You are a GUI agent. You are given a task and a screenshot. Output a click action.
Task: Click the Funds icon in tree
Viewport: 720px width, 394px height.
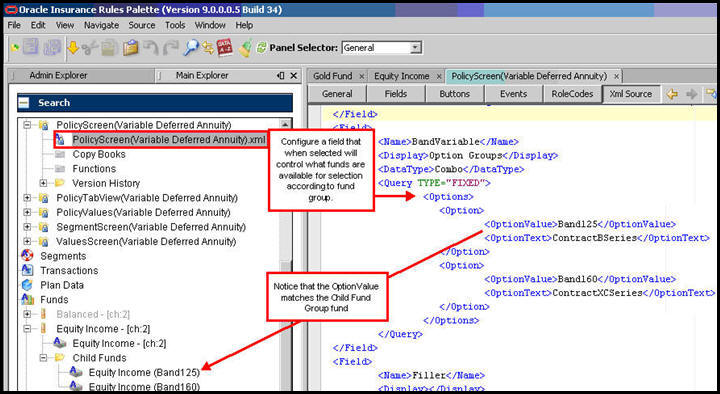click(x=27, y=300)
